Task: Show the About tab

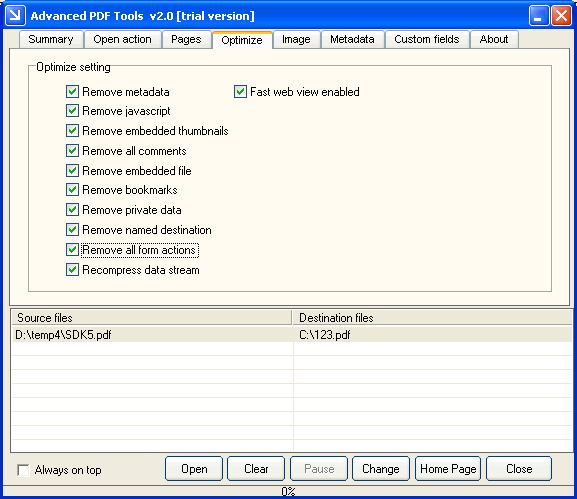Action: click(494, 39)
